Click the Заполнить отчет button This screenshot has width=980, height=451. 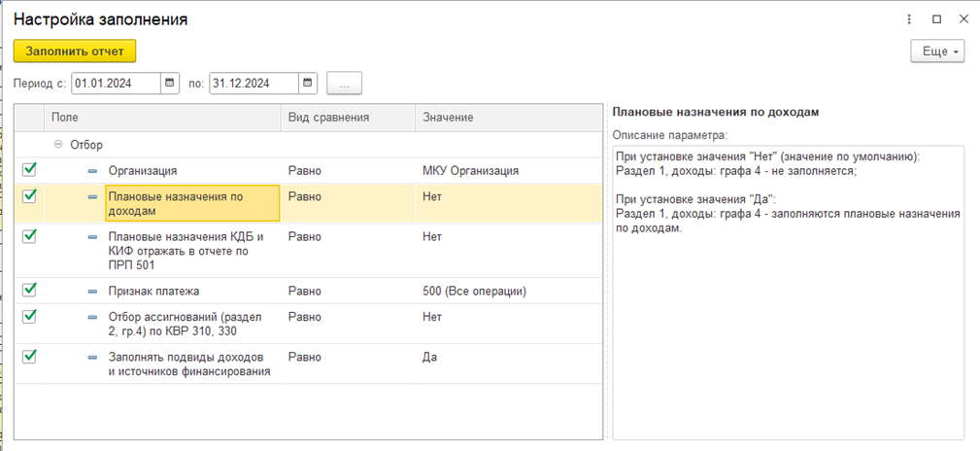75,52
